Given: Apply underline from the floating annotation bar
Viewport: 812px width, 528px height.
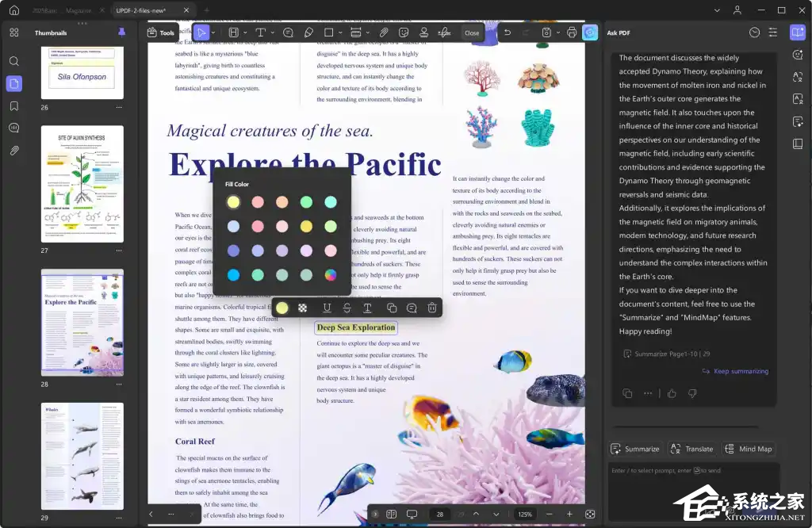Looking at the screenshot, I should point(327,308).
